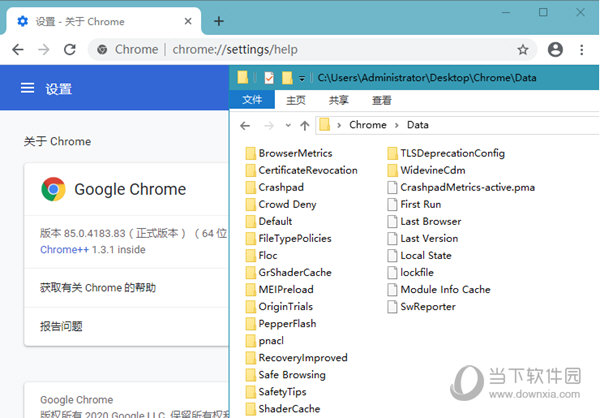Select the BrowserMetrics folder
This screenshot has width=600, height=418.
(x=289, y=153)
